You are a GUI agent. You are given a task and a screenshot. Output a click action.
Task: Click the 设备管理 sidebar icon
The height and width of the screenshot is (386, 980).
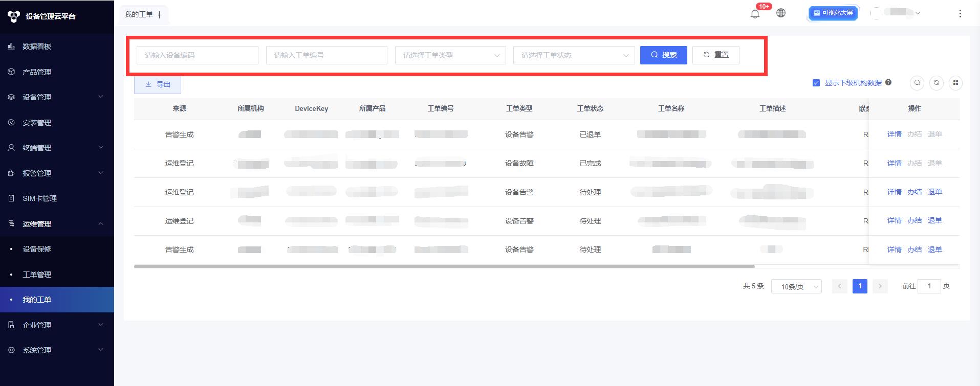[x=11, y=97]
